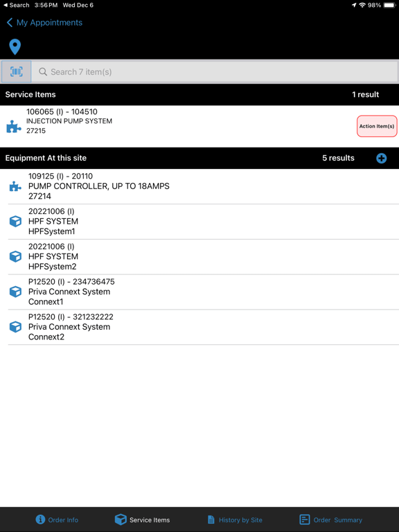Add equipment with the plus icon
The width and height of the screenshot is (399, 532).
382,158
